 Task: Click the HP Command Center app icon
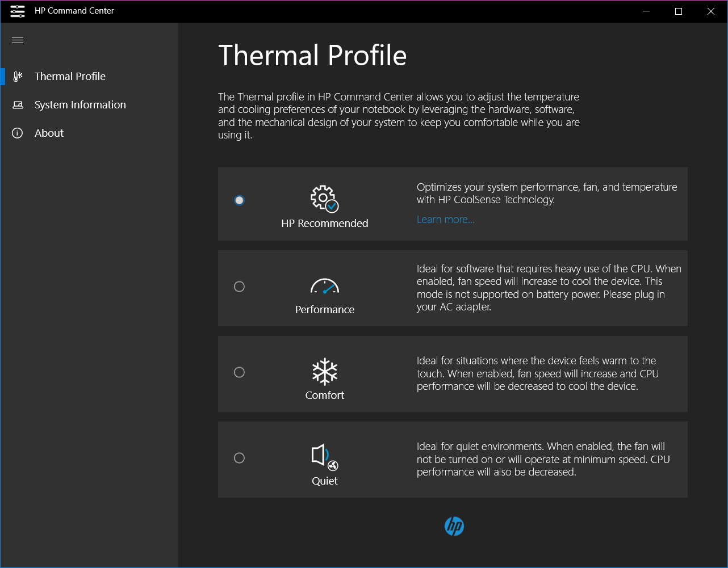18,11
